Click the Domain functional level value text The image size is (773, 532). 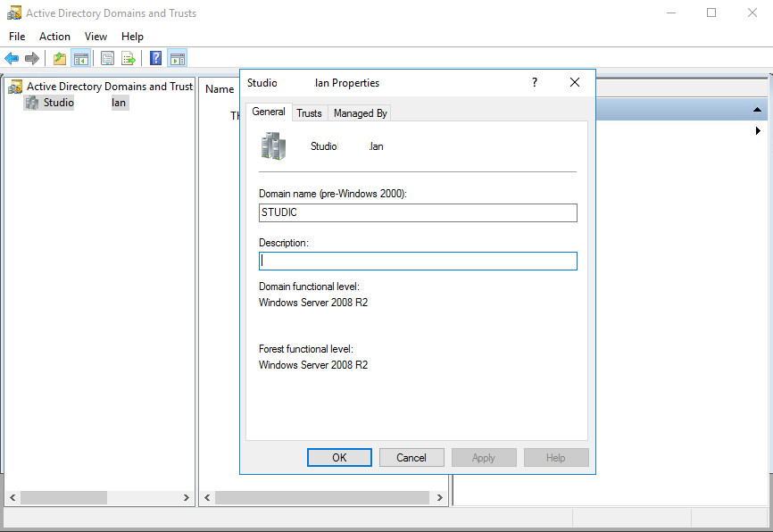pyautogui.click(x=313, y=303)
